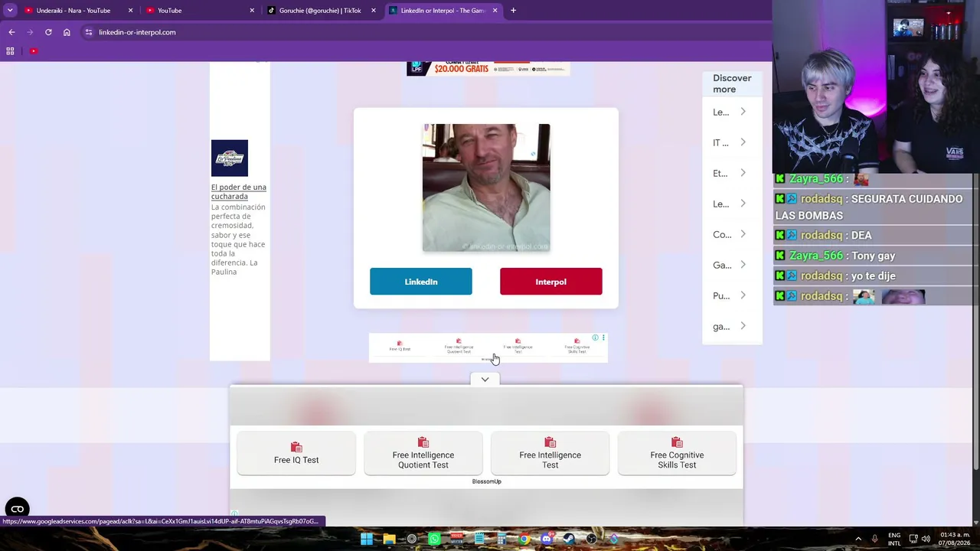Guess Interpol for the shown photo
Viewport: 980px width, 551px height.
click(x=551, y=282)
